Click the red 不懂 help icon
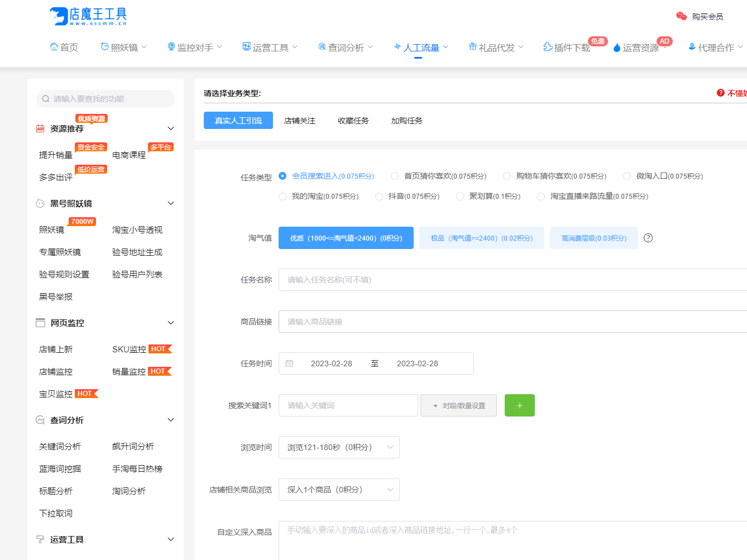Image resolution: width=747 pixels, height=560 pixels. click(721, 93)
